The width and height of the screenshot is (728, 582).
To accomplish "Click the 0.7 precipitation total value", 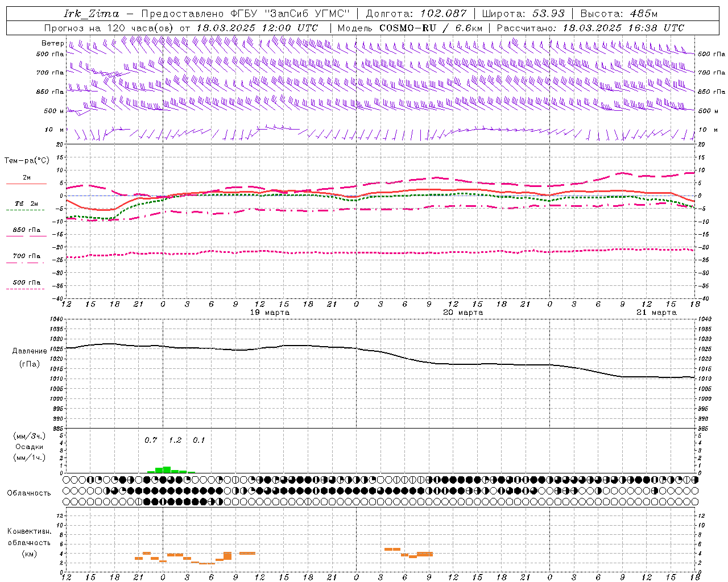I will point(151,440).
